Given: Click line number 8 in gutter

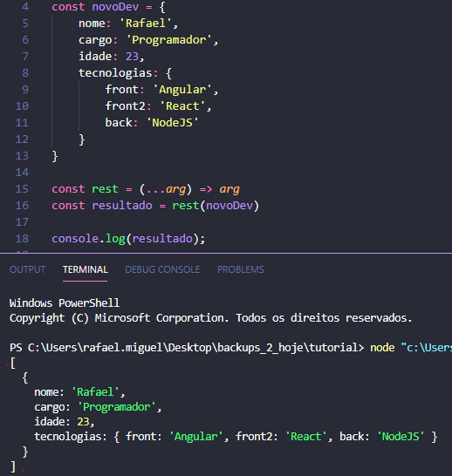Looking at the screenshot, I should pos(25,73).
